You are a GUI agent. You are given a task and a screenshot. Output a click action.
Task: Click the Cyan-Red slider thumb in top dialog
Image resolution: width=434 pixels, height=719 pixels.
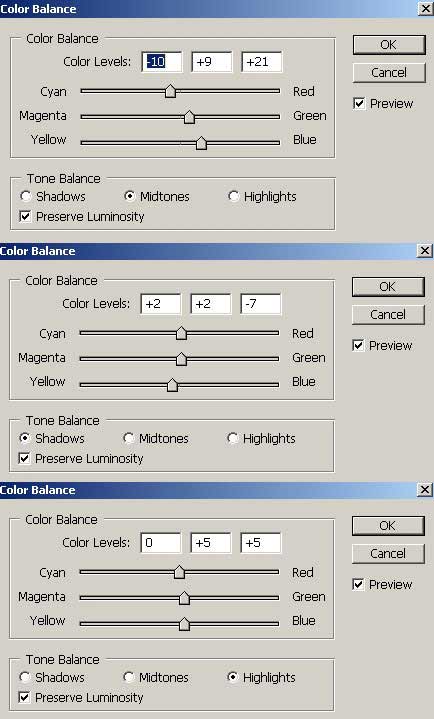170,91
